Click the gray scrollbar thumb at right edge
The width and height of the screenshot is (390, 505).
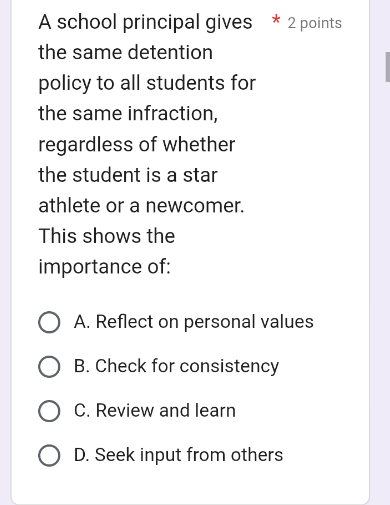(387, 67)
